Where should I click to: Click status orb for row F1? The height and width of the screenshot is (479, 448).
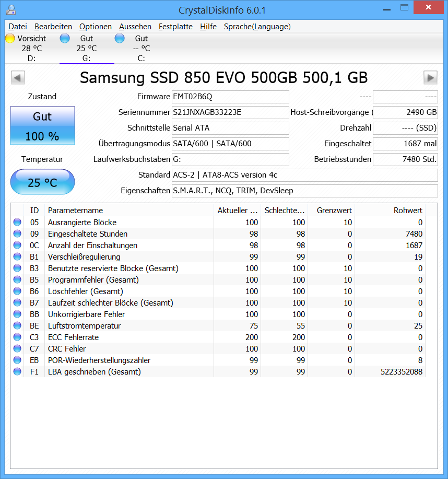tap(17, 371)
